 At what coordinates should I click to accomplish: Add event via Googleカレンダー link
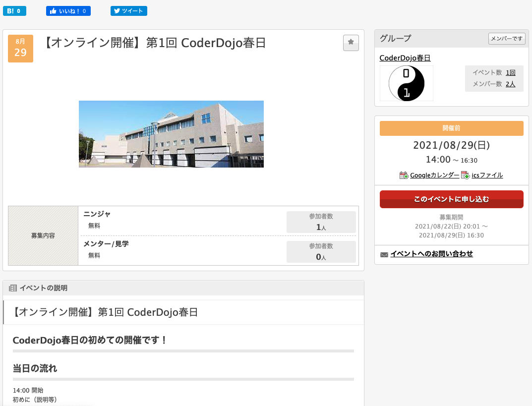coord(434,175)
